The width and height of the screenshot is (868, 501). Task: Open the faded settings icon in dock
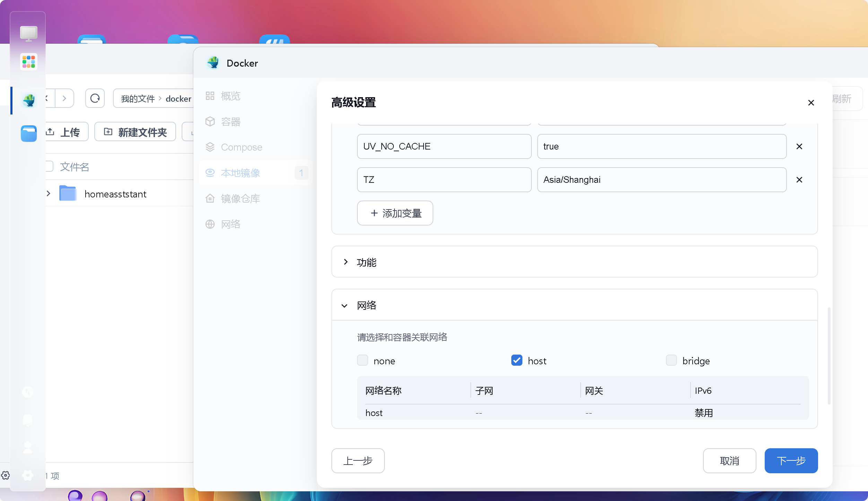28,475
